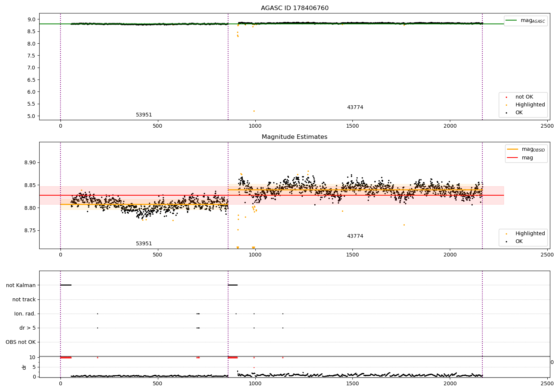Click 'Highlighted' legend entry in Magnitude Estimates plot

point(530,234)
